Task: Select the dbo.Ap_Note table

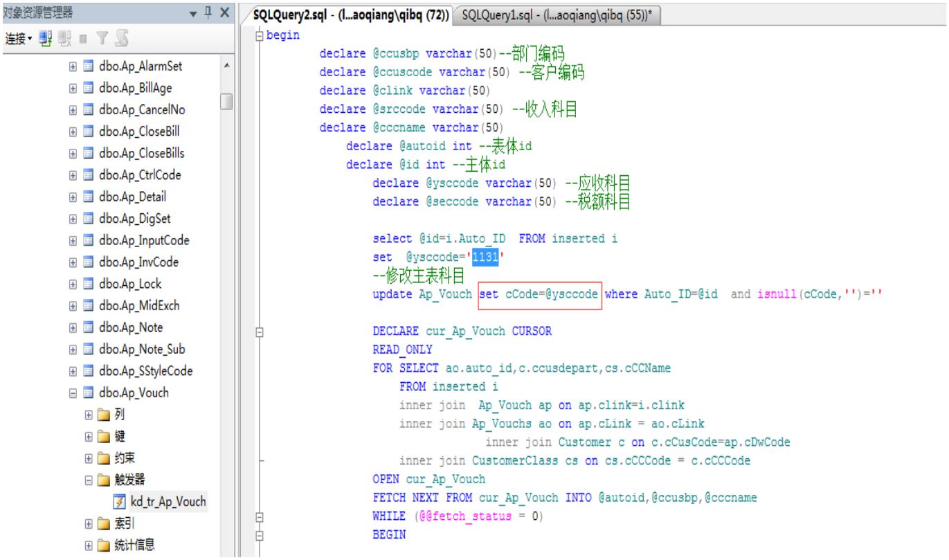Action: [132, 327]
